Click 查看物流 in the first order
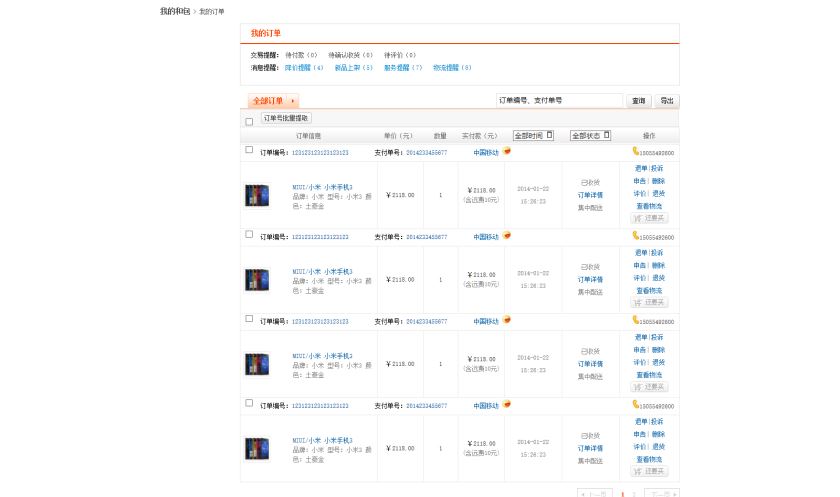Screen dimensions: 840x497 tap(649, 206)
